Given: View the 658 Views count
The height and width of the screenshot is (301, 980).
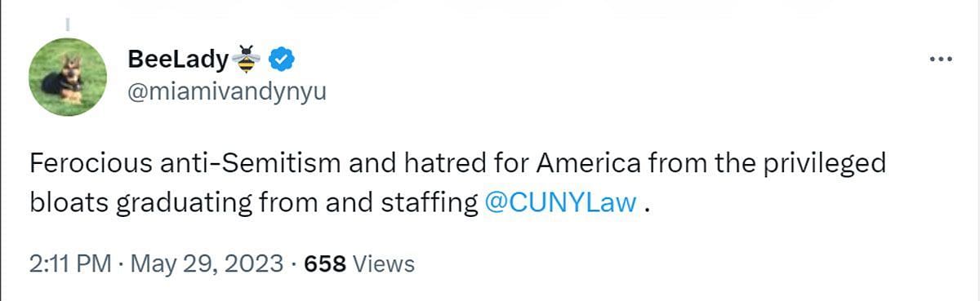Looking at the screenshot, I should (359, 264).
